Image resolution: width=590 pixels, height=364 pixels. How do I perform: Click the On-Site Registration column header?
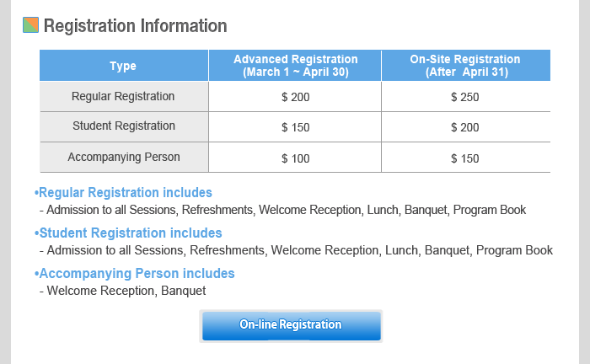click(465, 66)
